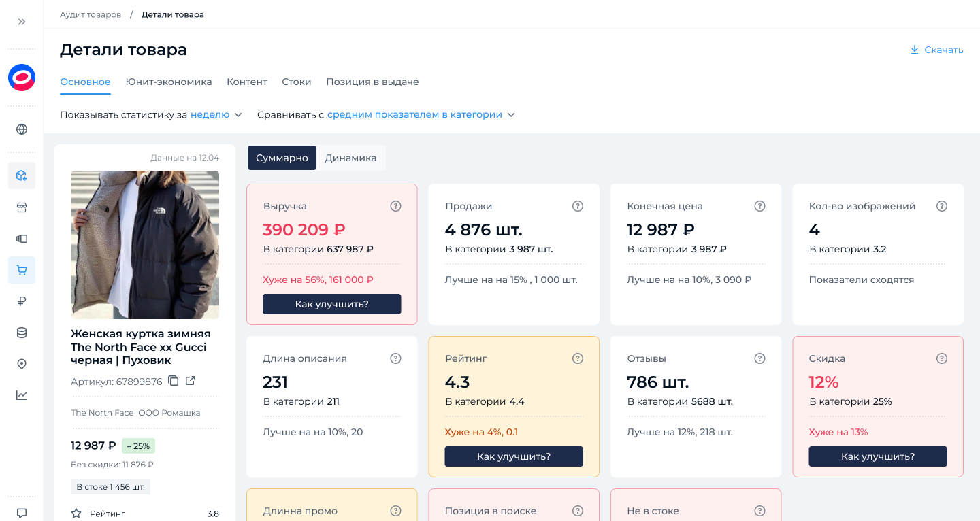Open the product photo thumbnail
This screenshot has width=980, height=521.
click(145, 245)
